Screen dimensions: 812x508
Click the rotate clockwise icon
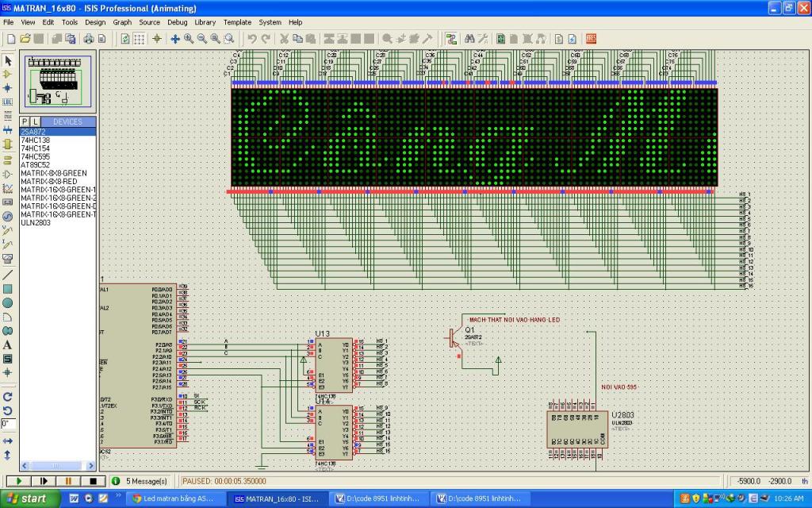coord(8,396)
